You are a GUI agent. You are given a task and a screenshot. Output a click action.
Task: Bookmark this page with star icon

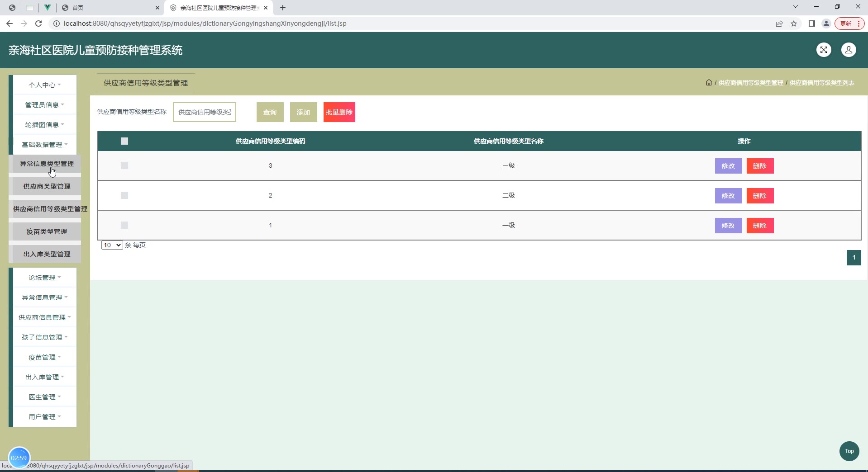[x=794, y=24]
